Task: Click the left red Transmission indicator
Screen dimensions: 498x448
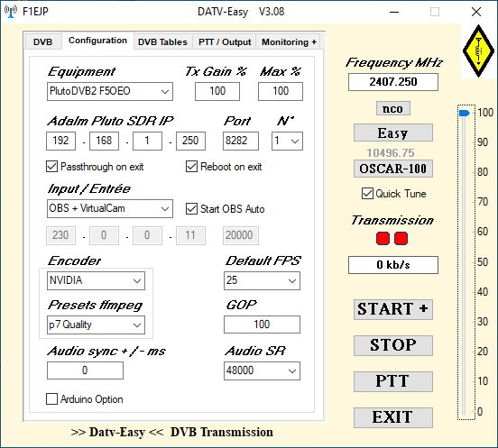Action: [x=383, y=238]
